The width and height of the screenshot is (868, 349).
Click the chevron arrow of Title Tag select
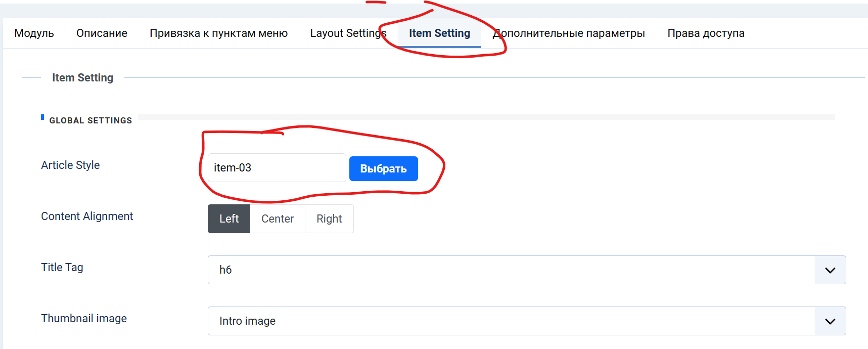830,270
